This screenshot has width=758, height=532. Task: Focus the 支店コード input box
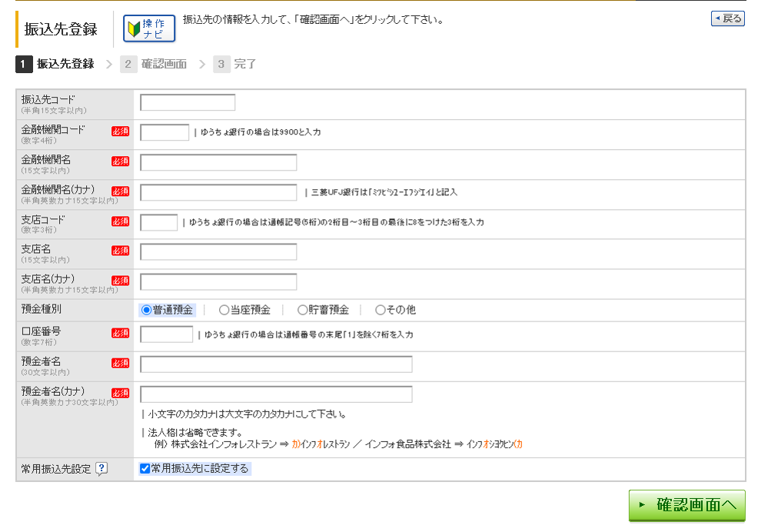click(x=159, y=222)
